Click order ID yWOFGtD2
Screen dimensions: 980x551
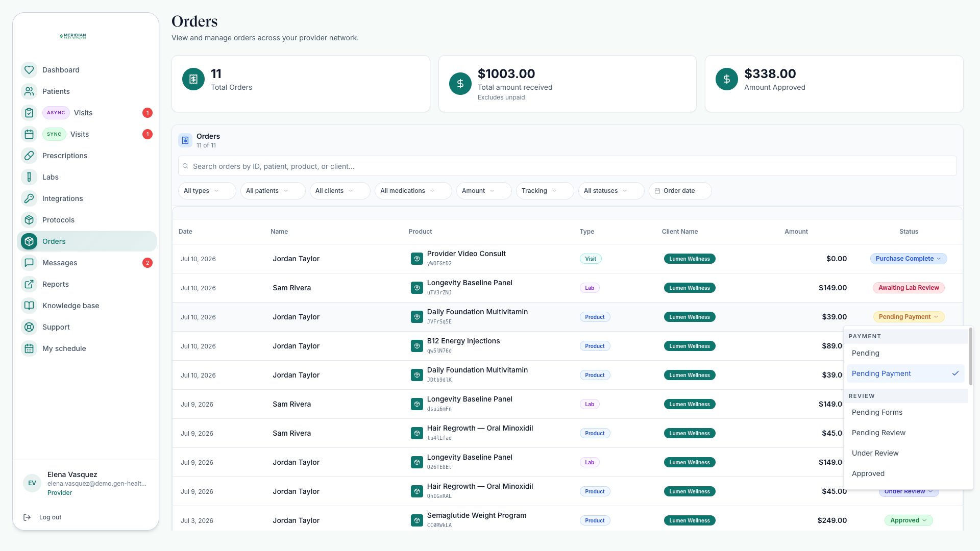pos(439,264)
